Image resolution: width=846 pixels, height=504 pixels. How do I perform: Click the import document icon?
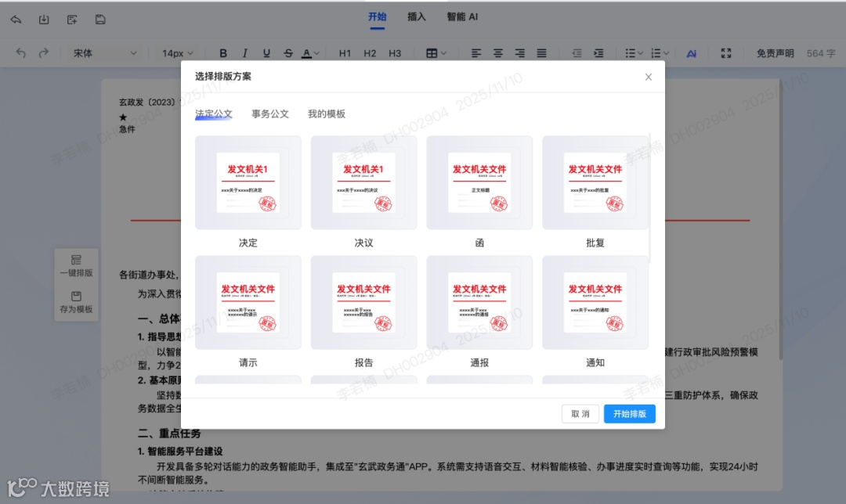click(x=44, y=20)
